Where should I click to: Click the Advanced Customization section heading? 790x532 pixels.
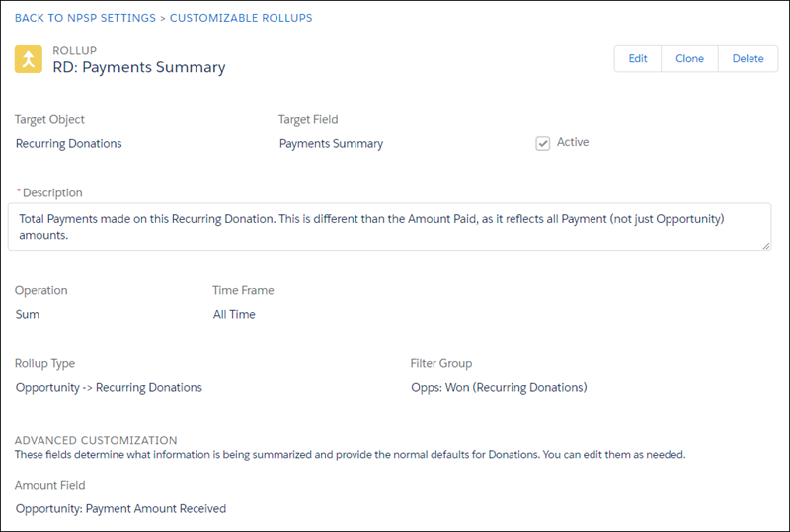(96, 440)
